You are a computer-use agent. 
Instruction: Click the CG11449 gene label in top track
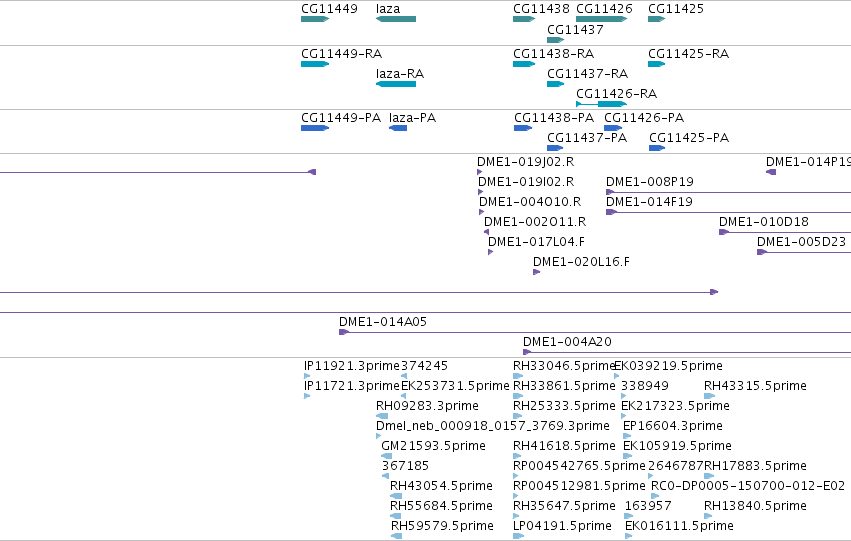coord(329,9)
